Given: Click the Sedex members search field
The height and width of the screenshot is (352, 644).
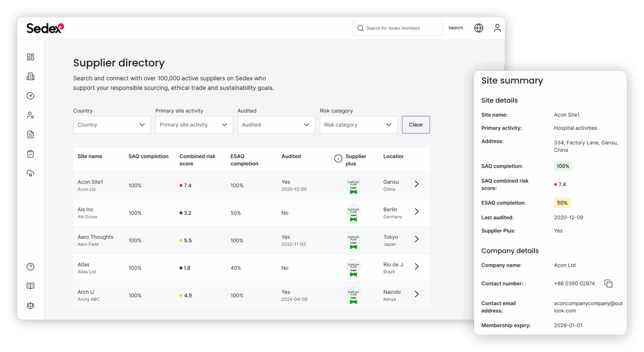Looking at the screenshot, I should tap(397, 28).
